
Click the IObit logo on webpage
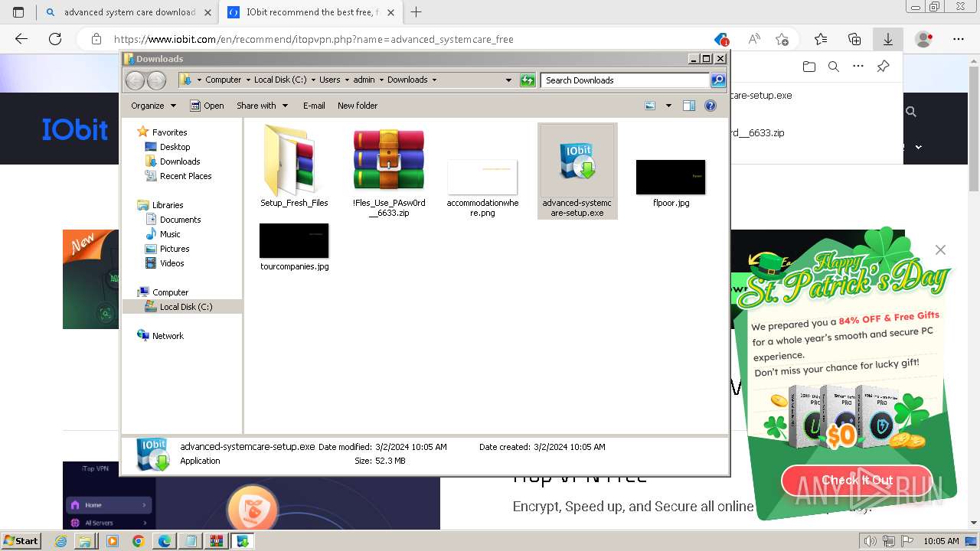75,129
